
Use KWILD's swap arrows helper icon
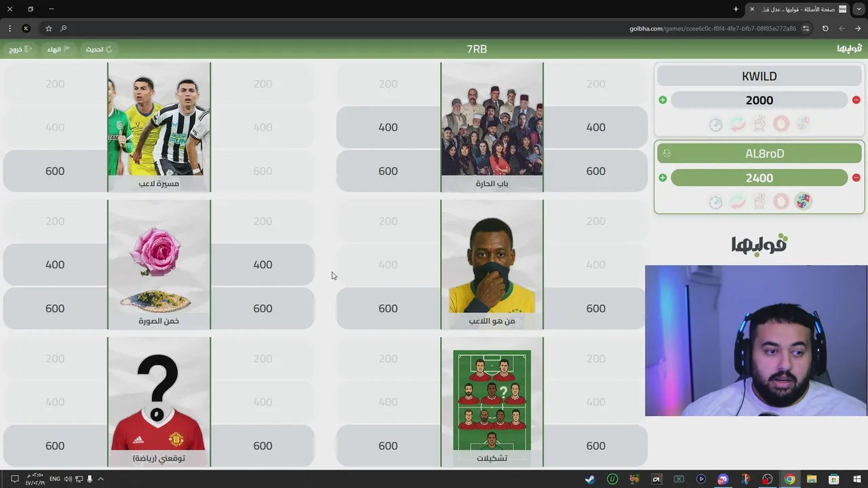point(738,123)
